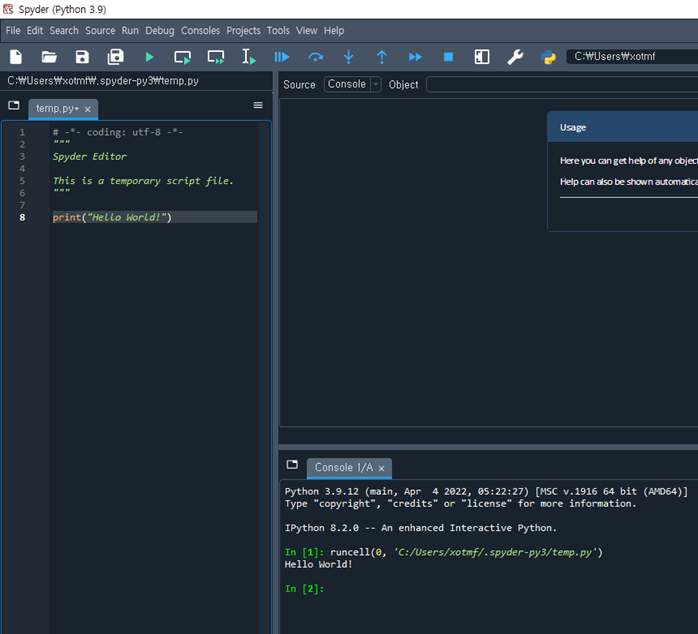
Task: Close the temp.py editor tab
Action: [88, 109]
